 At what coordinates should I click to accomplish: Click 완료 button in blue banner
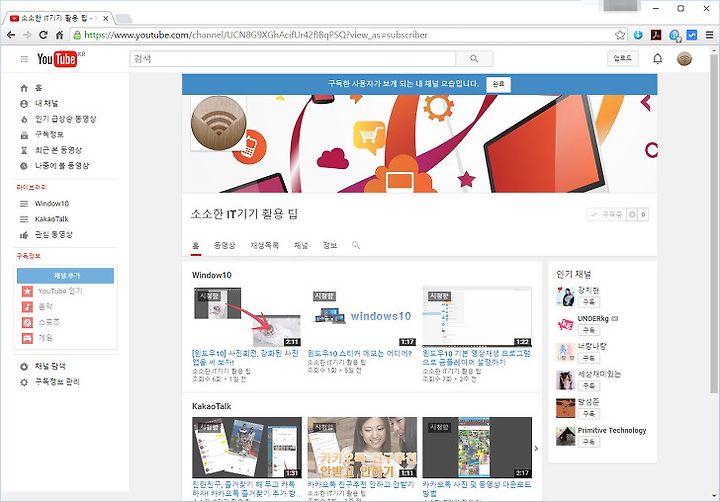pyautogui.click(x=498, y=84)
